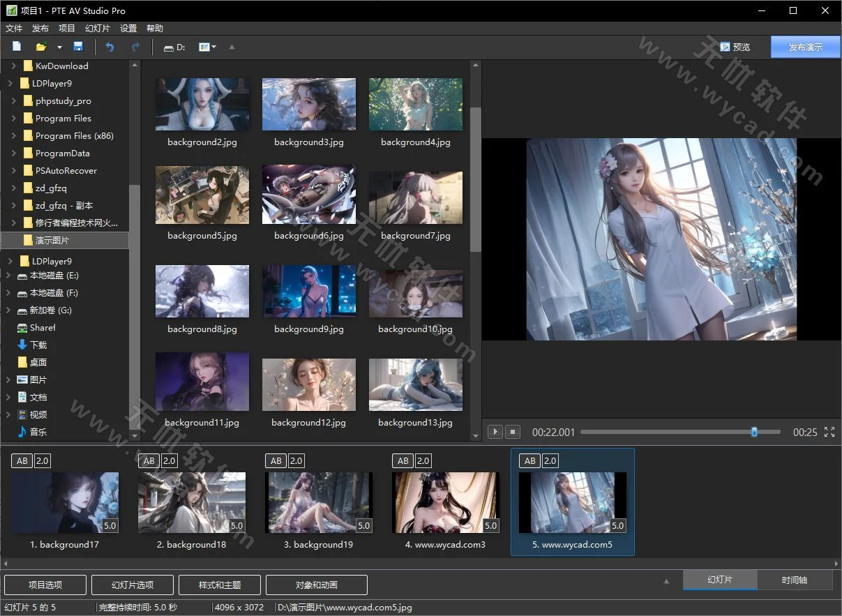Create a new project with the New icon
842x616 pixels.
[16, 46]
